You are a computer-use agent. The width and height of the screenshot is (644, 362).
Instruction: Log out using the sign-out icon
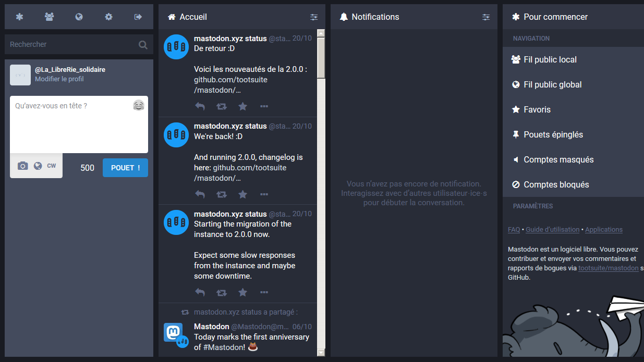tap(138, 17)
